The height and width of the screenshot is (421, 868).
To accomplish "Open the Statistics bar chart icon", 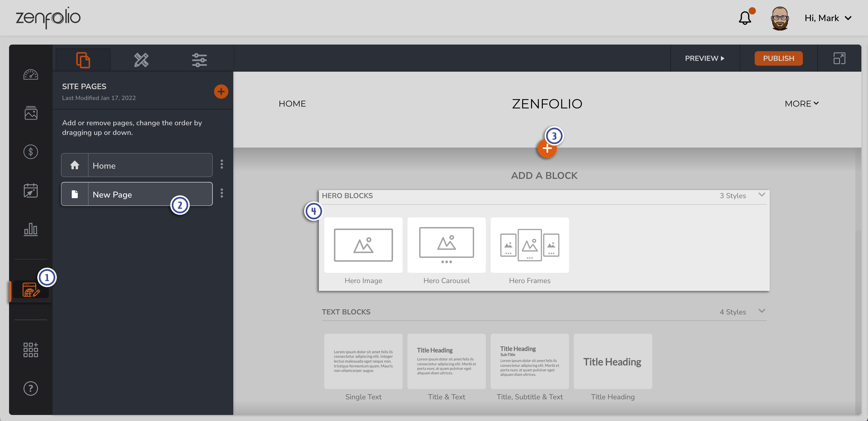I will coord(31,229).
